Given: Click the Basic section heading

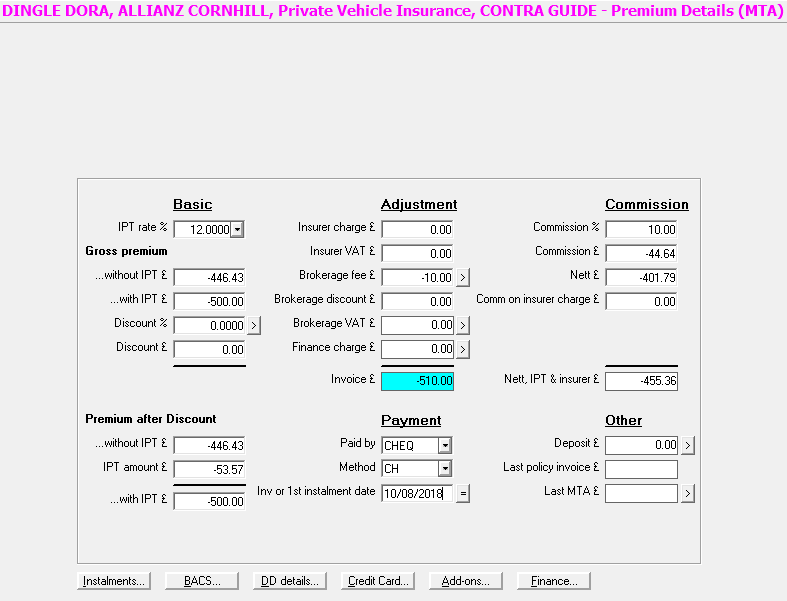Looking at the screenshot, I should tap(193, 204).
